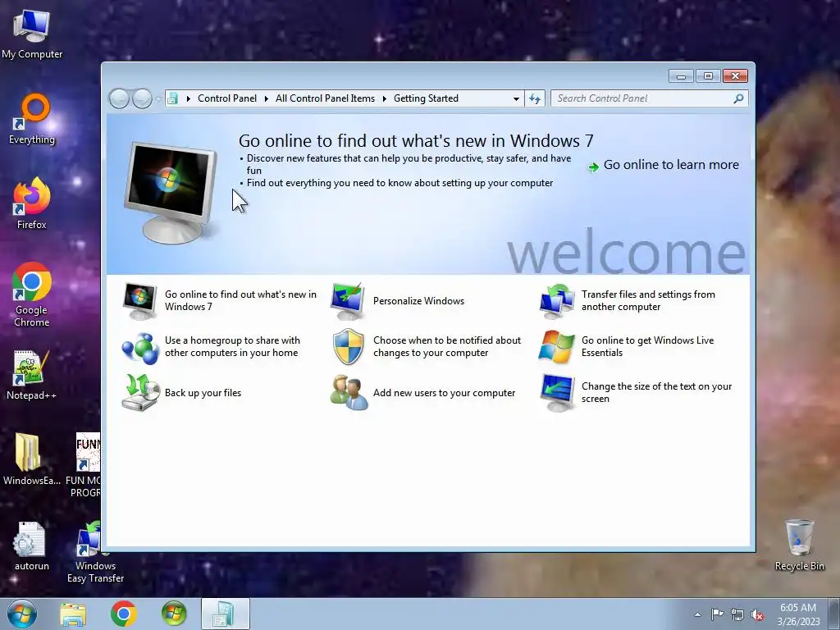Click the search magnifier icon in Control Panel

tap(738, 98)
